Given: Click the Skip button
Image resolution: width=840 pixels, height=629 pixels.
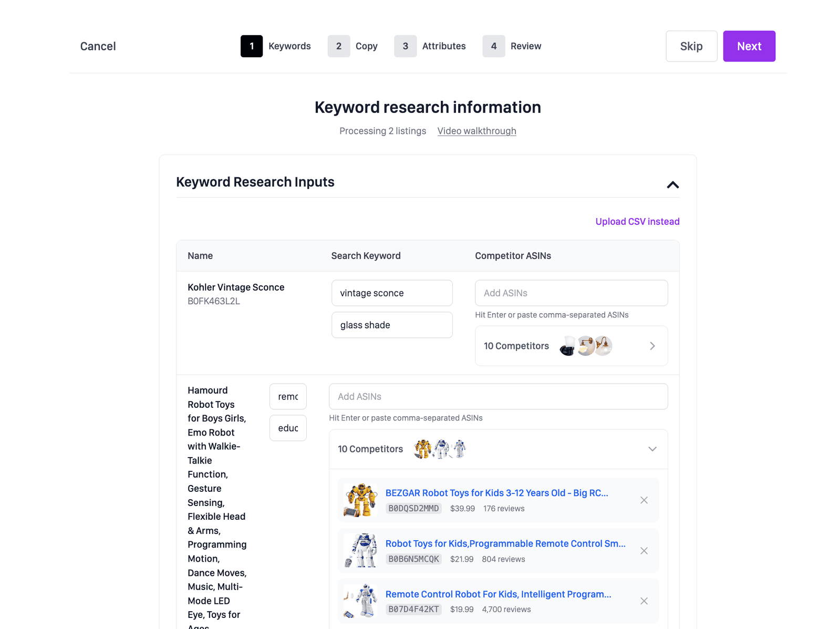Looking at the screenshot, I should [x=691, y=46].
